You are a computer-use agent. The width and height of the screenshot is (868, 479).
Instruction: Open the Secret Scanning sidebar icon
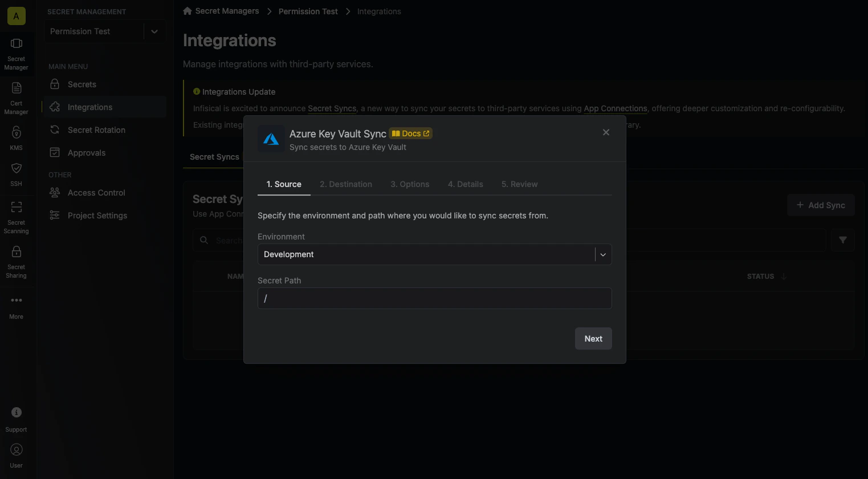click(16, 207)
